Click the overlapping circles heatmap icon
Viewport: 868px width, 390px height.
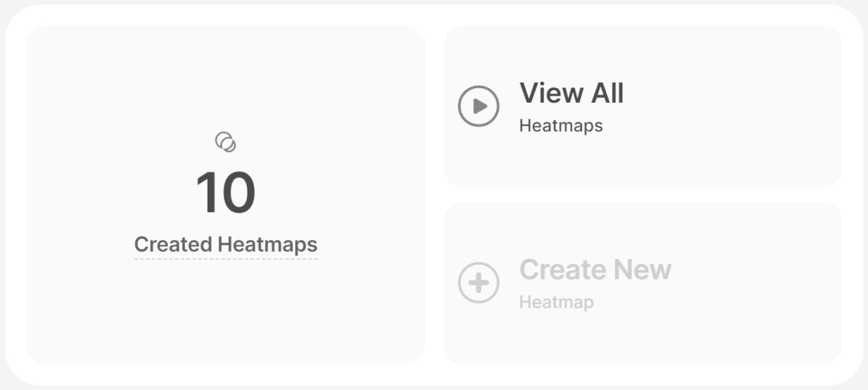tap(226, 143)
